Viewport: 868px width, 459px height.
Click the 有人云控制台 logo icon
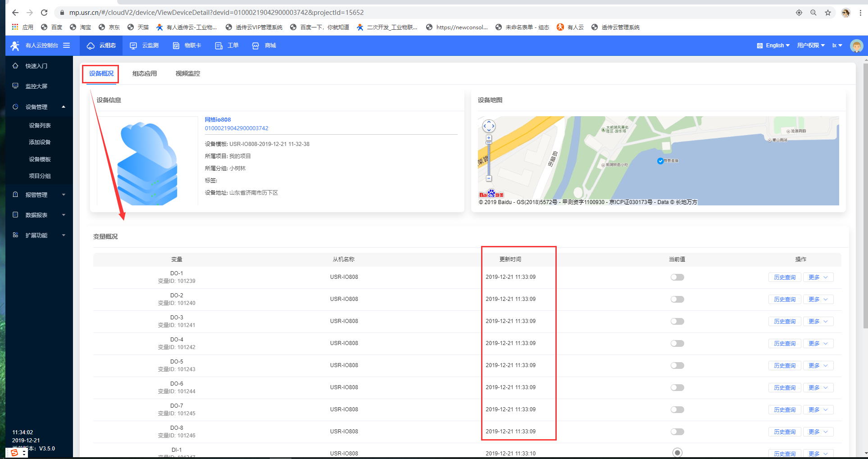(15, 45)
